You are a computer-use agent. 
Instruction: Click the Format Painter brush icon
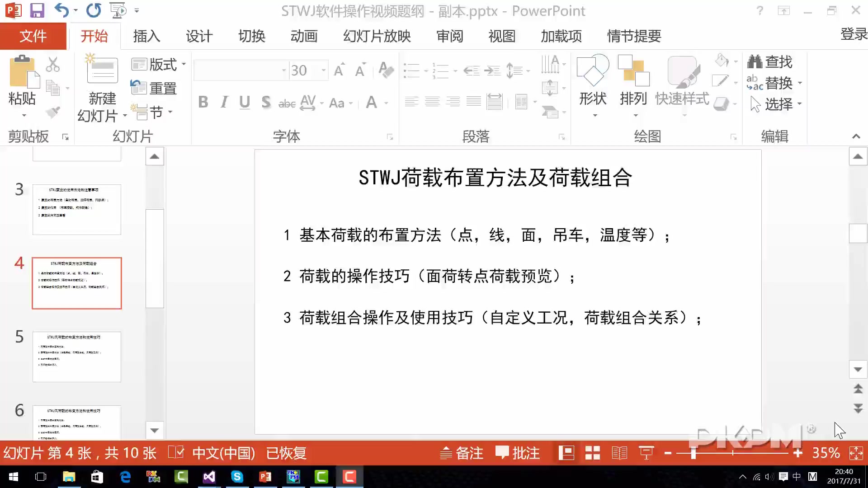[53, 112]
